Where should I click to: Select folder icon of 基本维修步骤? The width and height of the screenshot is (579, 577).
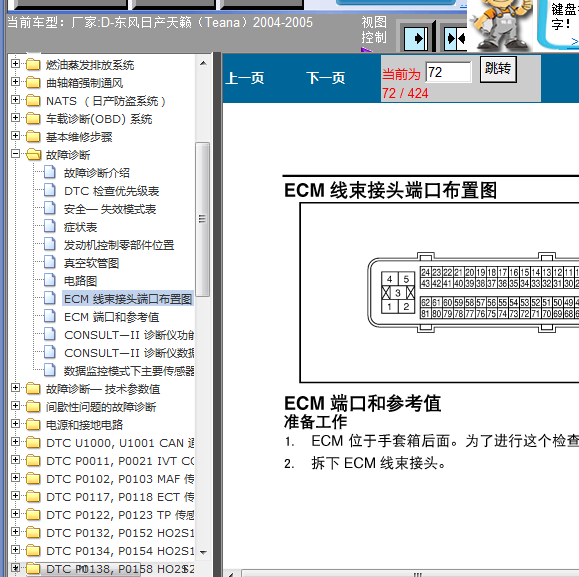pos(33,137)
